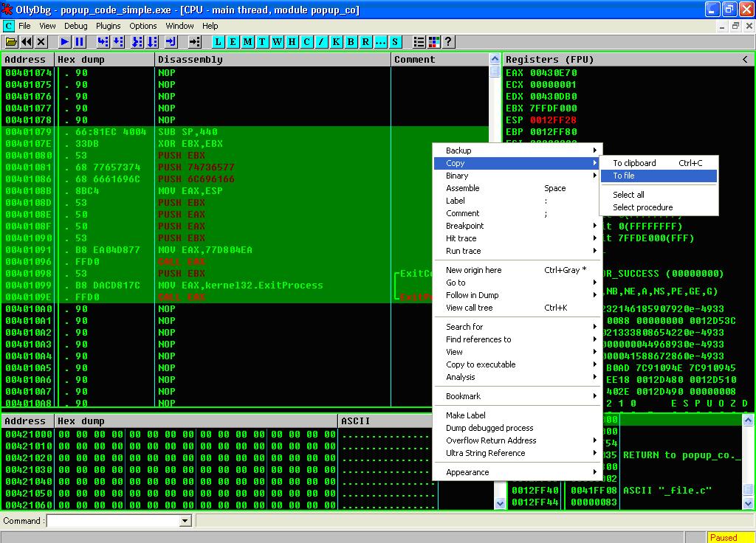
Task: Expand Copy to executable submenu
Action: 517,364
